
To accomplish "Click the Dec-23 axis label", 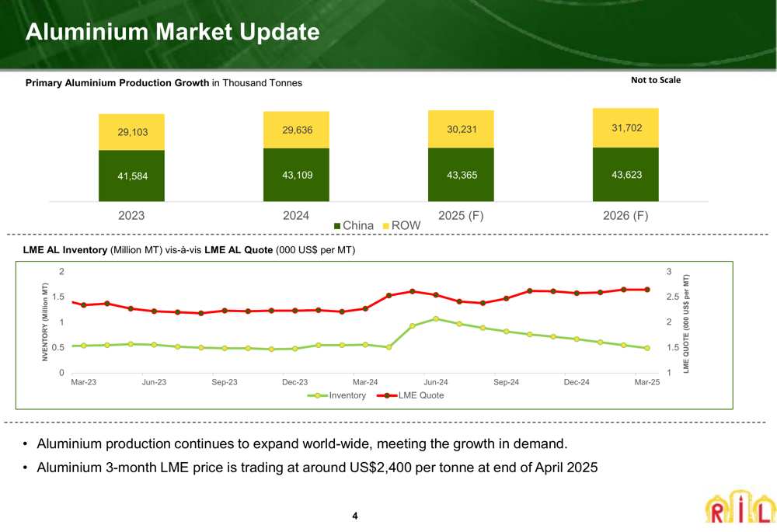I will (x=294, y=382).
